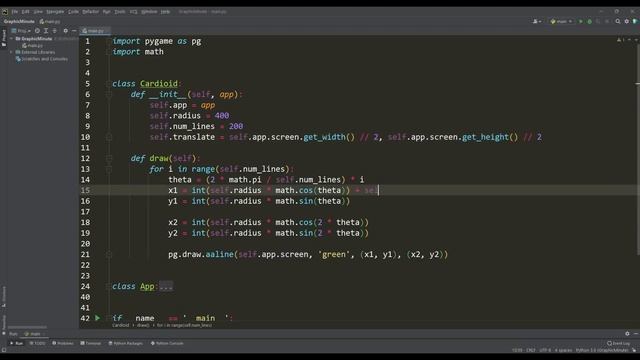
Task: Run the main configuration with the green play button
Action: pos(581,21)
